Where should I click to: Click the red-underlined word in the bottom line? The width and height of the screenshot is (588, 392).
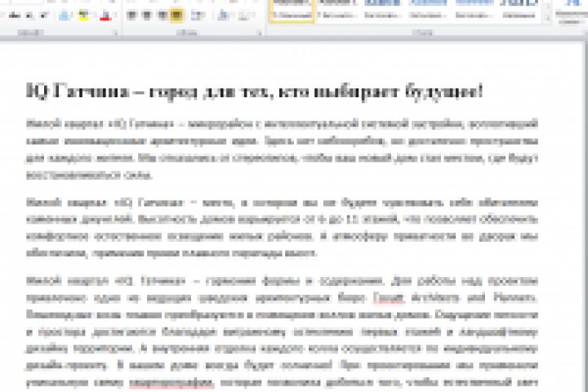point(171,383)
